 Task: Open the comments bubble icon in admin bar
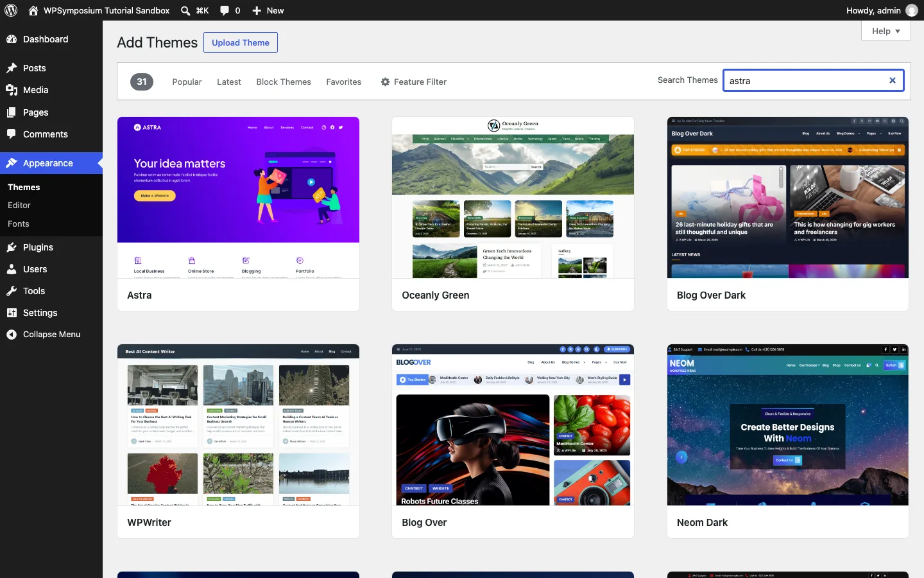tap(225, 10)
